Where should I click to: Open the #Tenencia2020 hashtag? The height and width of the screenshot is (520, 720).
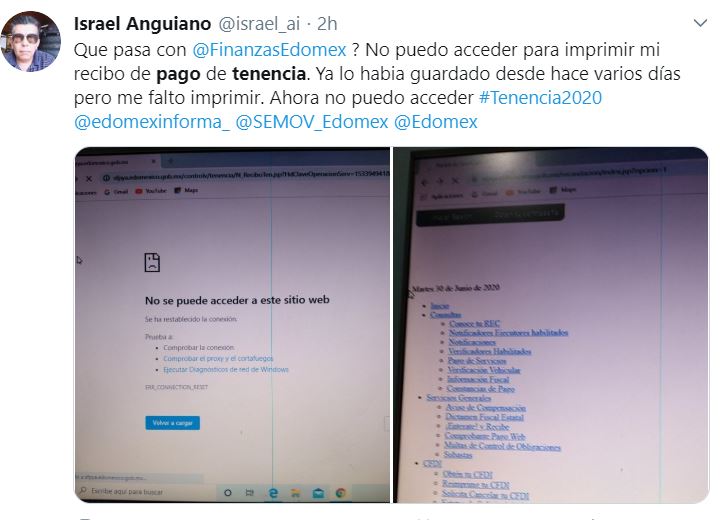point(540,97)
